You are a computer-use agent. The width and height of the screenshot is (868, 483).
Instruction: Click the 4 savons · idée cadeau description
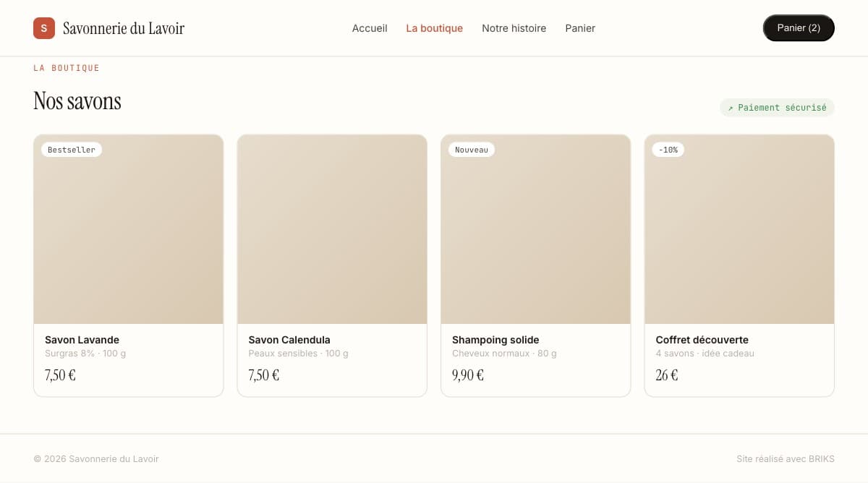[x=705, y=354]
